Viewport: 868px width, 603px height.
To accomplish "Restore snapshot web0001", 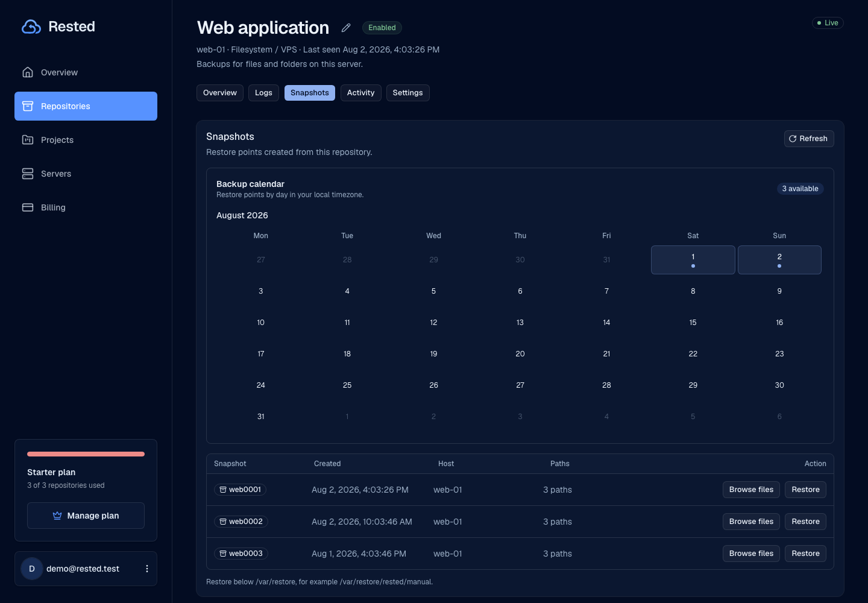I will click(805, 490).
